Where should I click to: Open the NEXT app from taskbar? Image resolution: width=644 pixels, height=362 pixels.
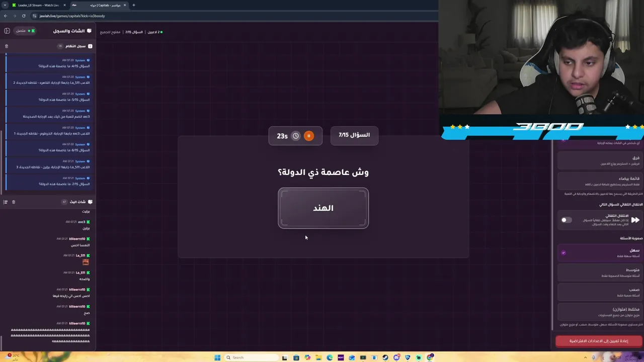click(341, 357)
